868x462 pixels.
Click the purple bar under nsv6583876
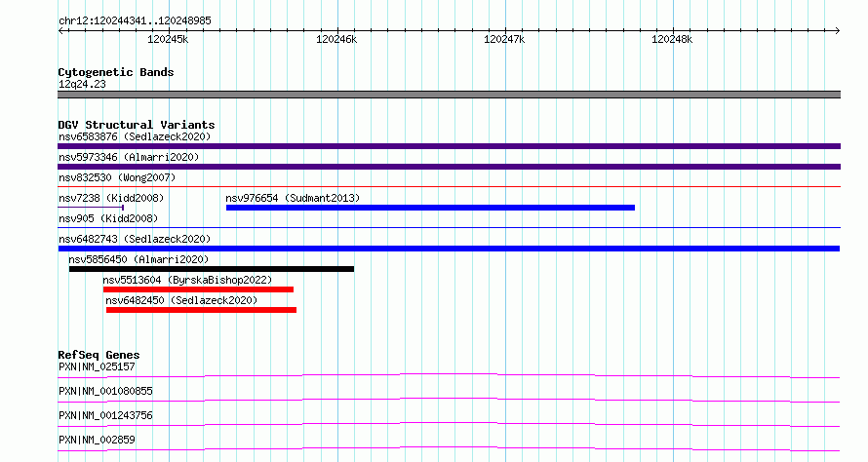[x=449, y=146]
